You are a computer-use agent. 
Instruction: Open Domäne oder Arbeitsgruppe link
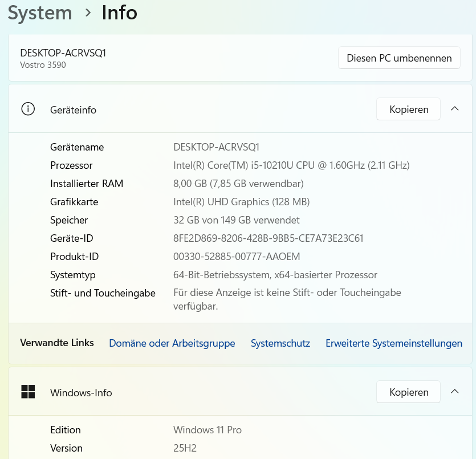(x=172, y=343)
